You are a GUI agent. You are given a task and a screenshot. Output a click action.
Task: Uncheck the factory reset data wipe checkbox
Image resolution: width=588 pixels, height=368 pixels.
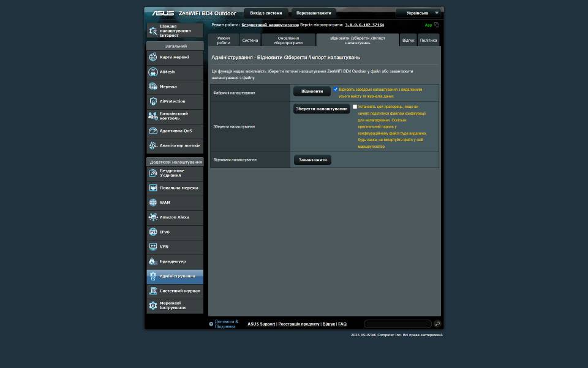(x=336, y=90)
